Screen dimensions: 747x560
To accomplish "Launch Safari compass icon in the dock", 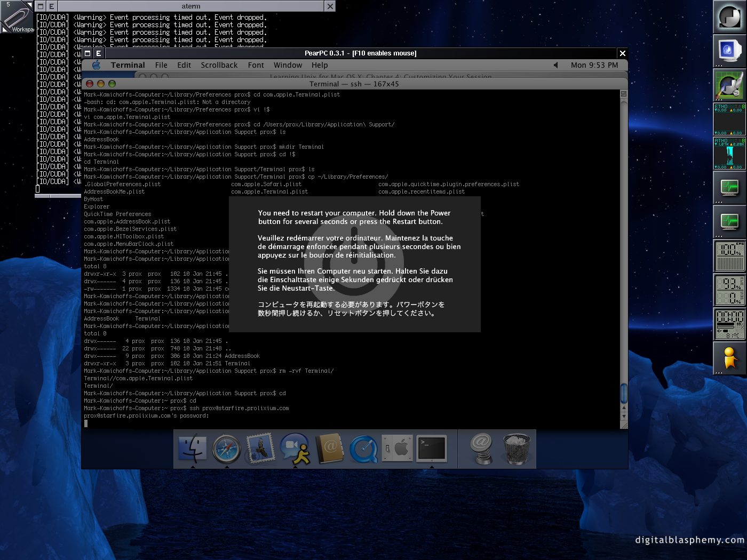I will pos(226,449).
